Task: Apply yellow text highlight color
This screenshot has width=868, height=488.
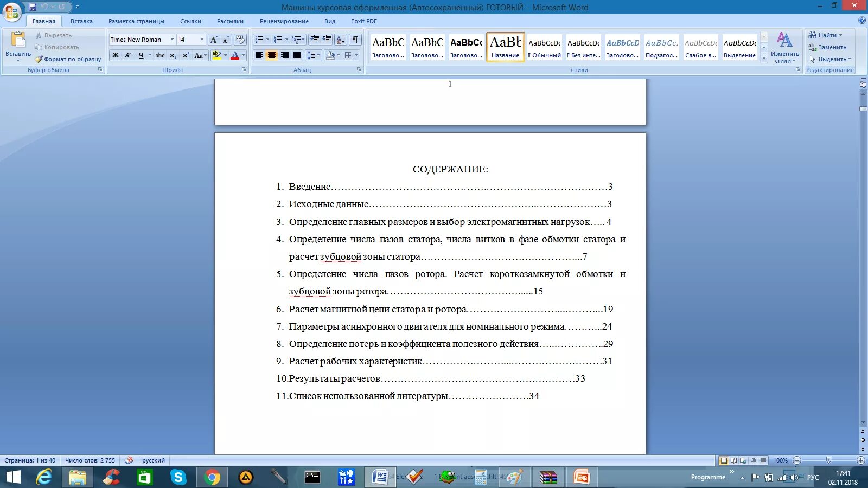Action: (x=216, y=55)
